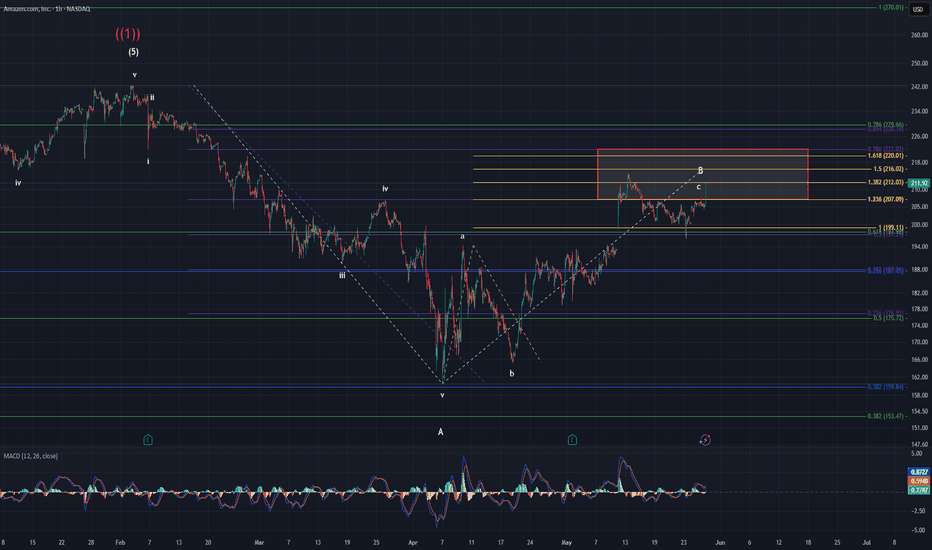Image resolution: width=932 pixels, height=550 pixels.
Task: Select the lowercase b wave label
Action: coord(512,374)
